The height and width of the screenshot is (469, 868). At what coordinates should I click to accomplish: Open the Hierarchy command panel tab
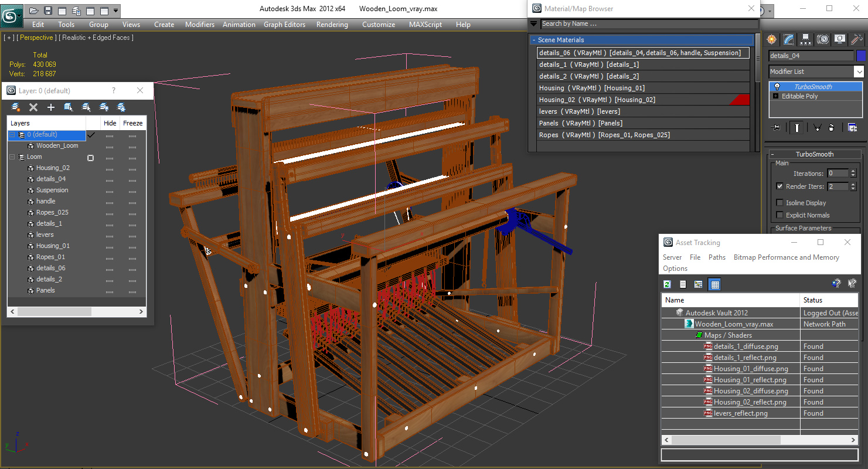click(806, 39)
